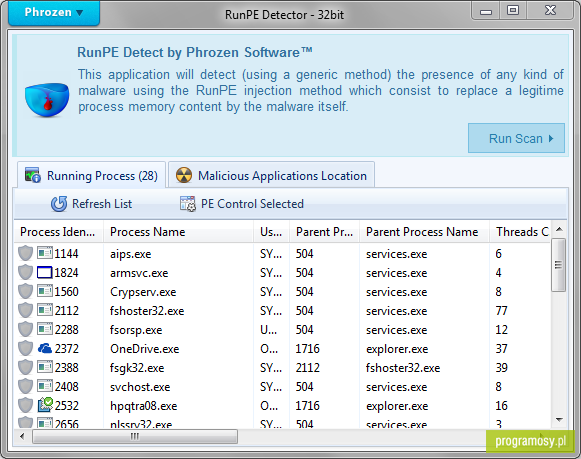Click the horizontal scrollbar left arrow
The image size is (581, 459).
click(x=22, y=436)
